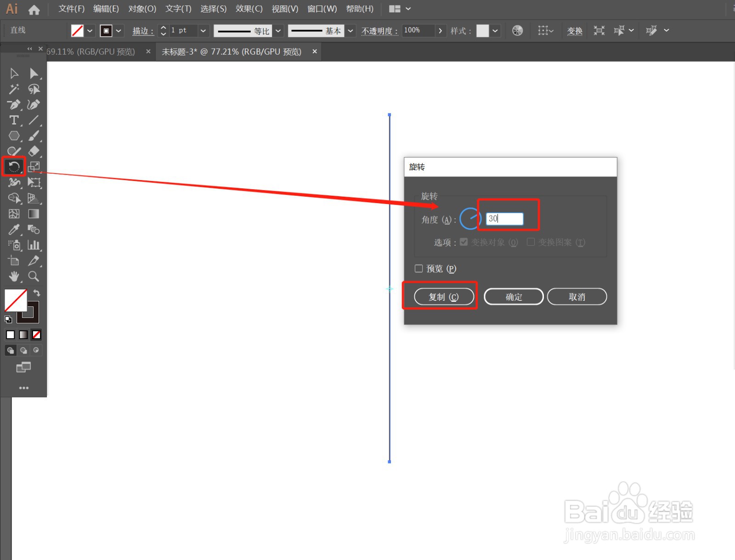Select the Perspective Grid tool
Viewport: 735px width, 560px height.
coord(34,198)
